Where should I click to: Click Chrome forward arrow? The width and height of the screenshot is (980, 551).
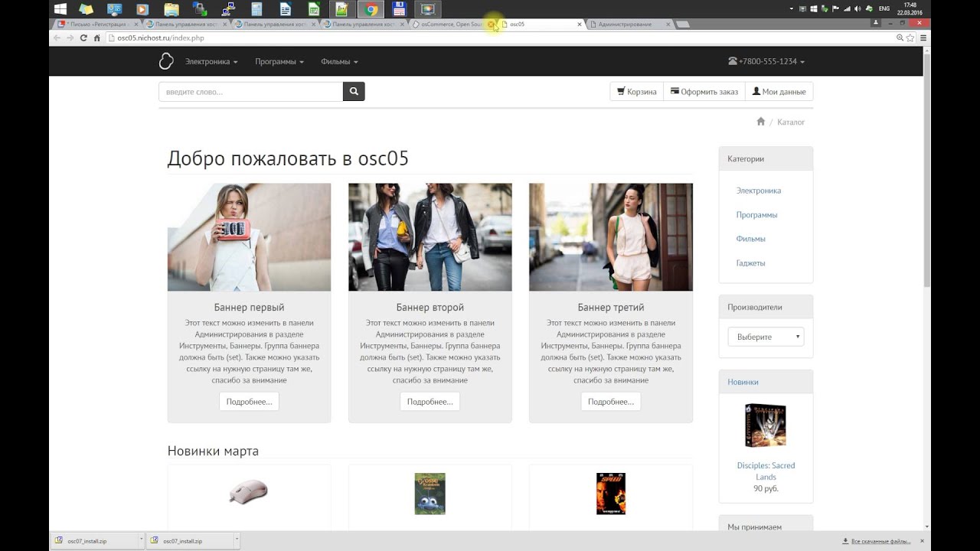tap(70, 37)
